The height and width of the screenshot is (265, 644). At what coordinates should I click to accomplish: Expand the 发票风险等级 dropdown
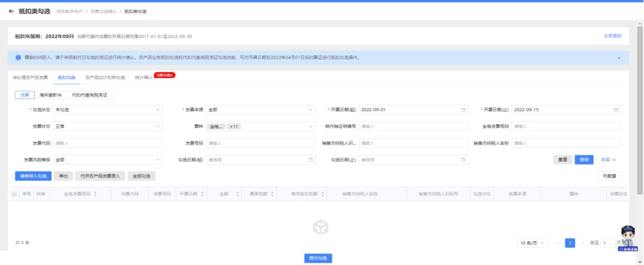coord(107,160)
